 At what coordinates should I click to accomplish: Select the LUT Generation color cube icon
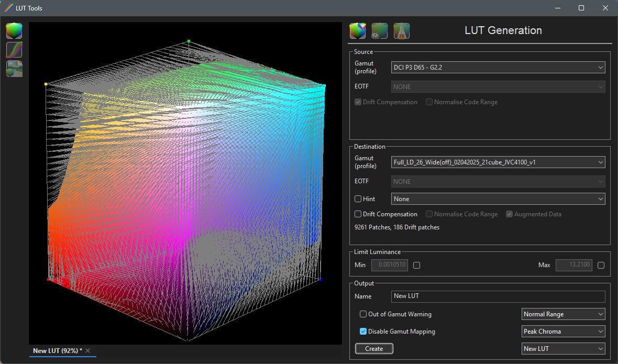(358, 31)
